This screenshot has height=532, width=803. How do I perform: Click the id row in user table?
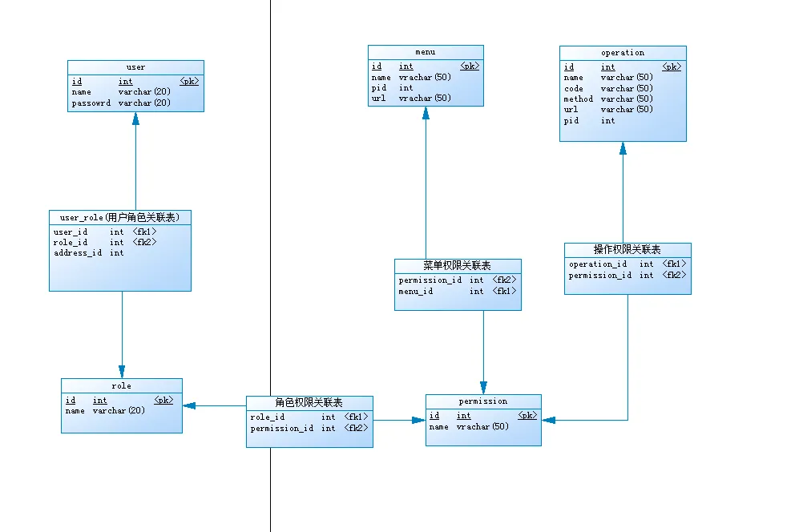[135, 82]
